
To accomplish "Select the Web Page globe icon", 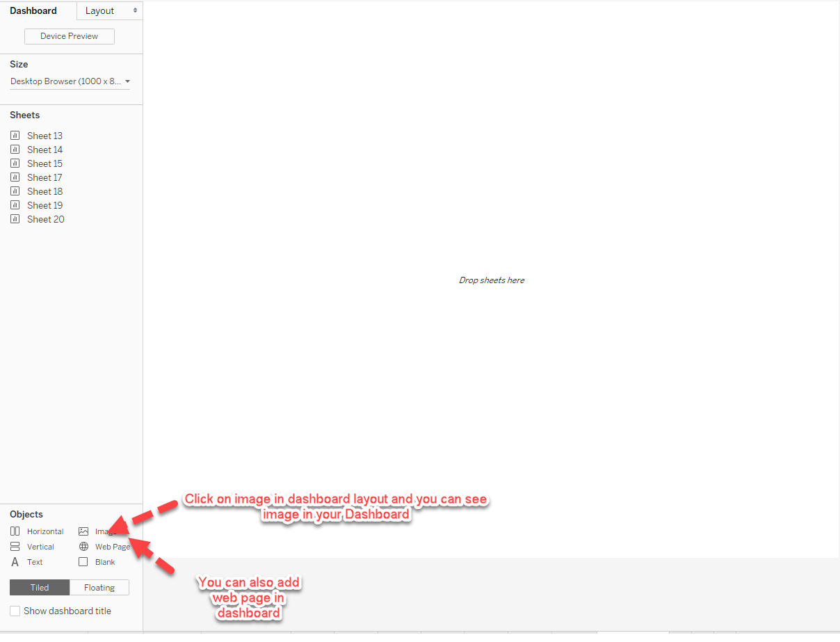I will pyautogui.click(x=83, y=547).
